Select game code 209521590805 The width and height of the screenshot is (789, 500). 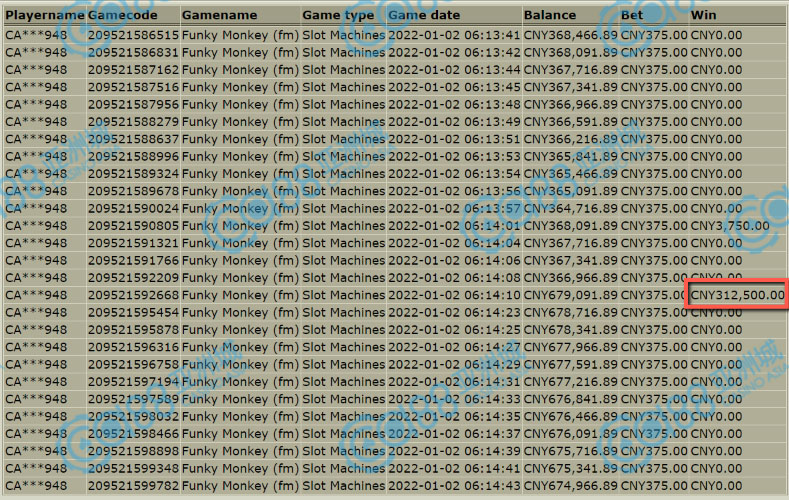[133, 225]
